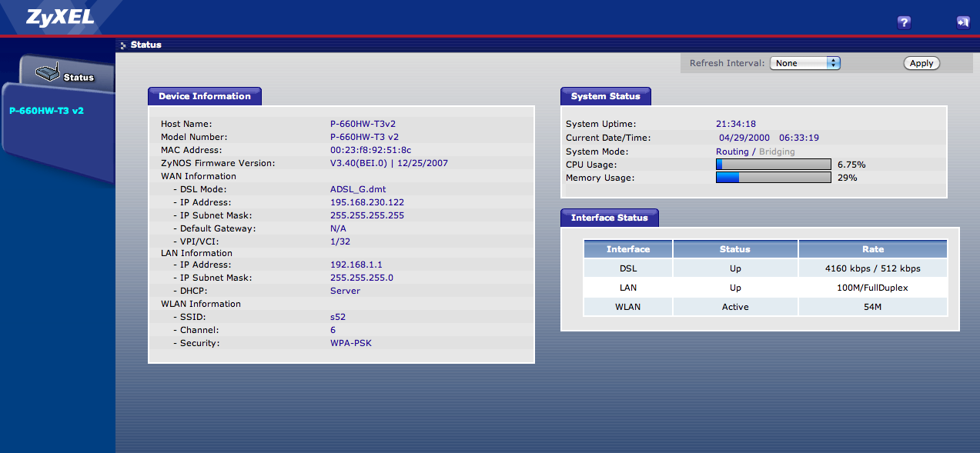
Task: Click the WLAN interface cell
Action: 628,307
